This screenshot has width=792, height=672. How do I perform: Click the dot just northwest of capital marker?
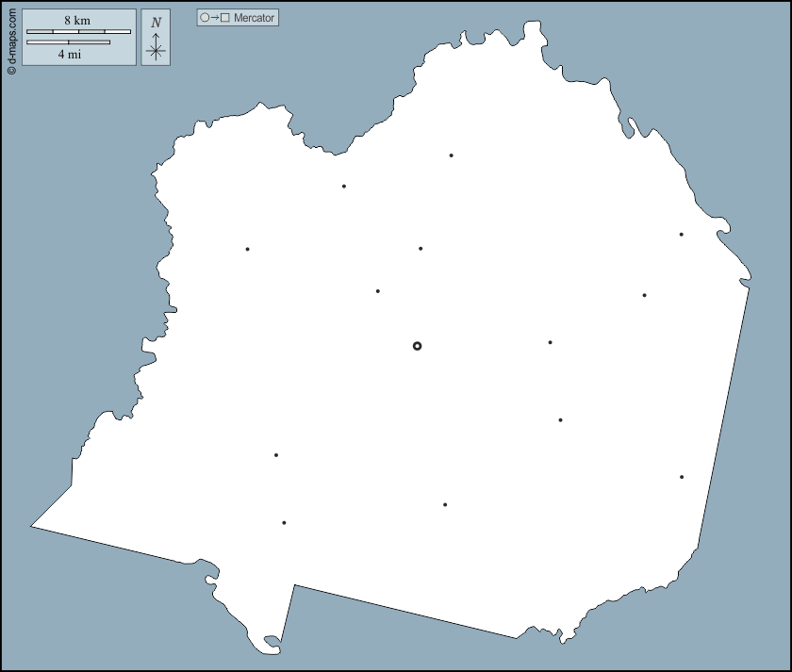pos(378,291)
